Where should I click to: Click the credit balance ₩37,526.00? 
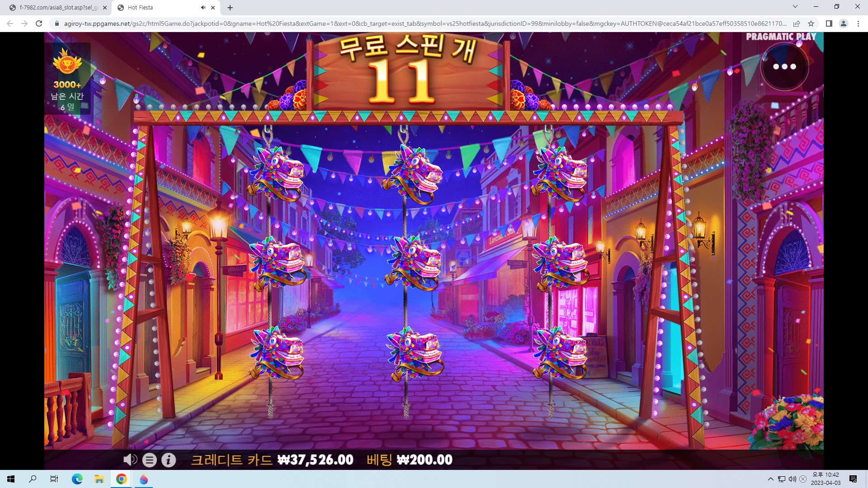[315, 460]
